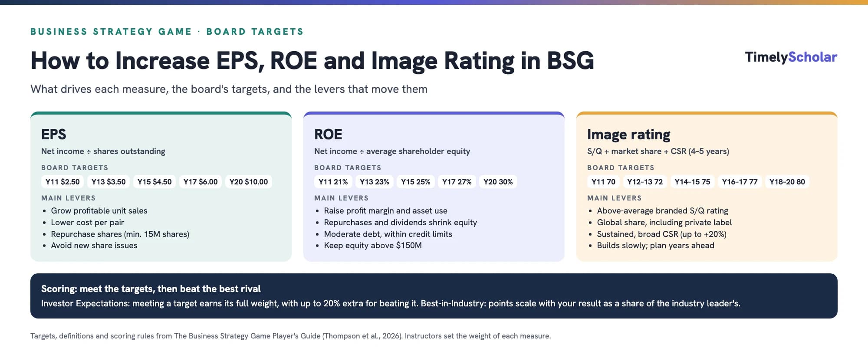The width and height of the screenshot is (868, 358).
Task: Click "Grow profitable unit sales" bullet
Action: [x=99, y=210]
